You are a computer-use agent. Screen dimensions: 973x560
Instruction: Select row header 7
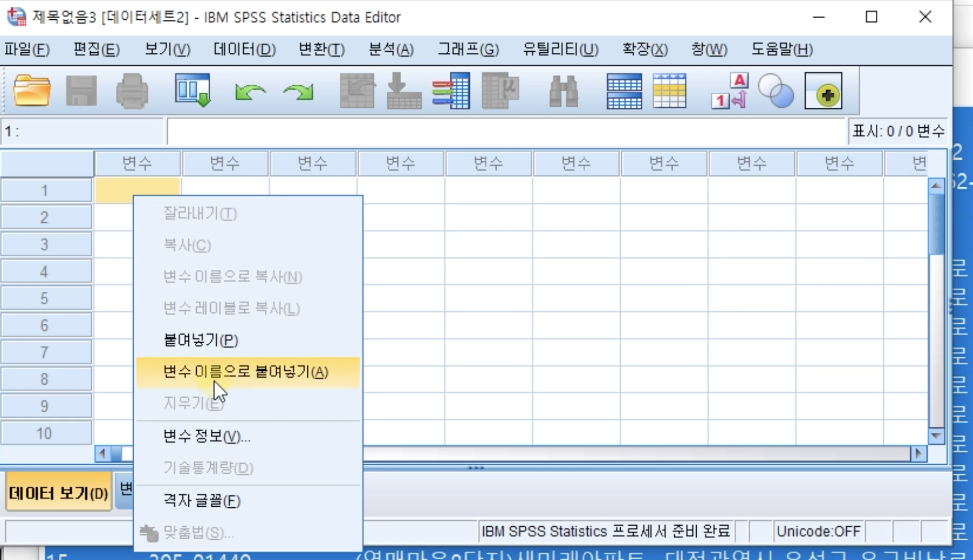[46, 353]
